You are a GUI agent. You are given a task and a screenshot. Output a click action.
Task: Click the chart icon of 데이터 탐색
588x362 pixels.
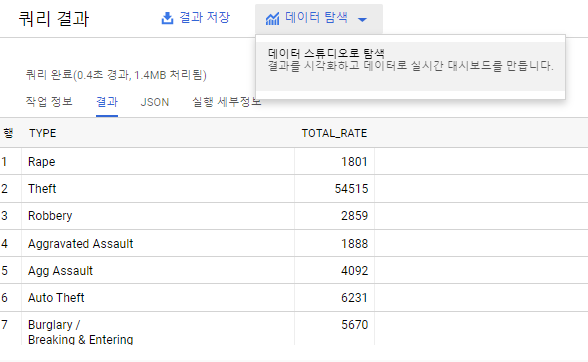272,18
